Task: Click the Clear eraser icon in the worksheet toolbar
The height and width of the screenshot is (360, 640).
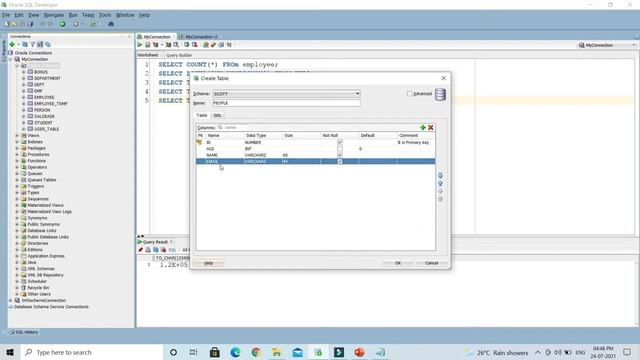Action: (x=213, y=44)
